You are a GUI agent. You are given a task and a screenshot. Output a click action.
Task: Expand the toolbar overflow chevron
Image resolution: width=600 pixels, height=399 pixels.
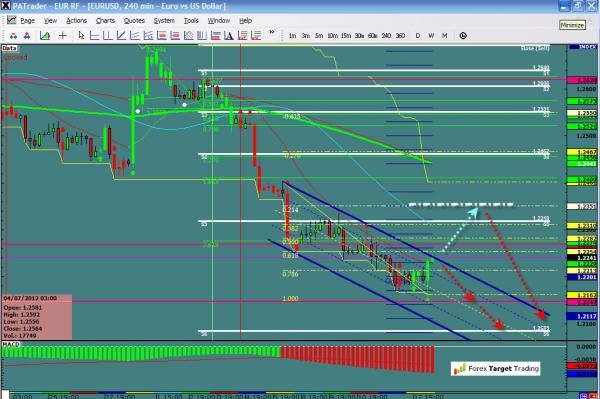coord(272,33)
